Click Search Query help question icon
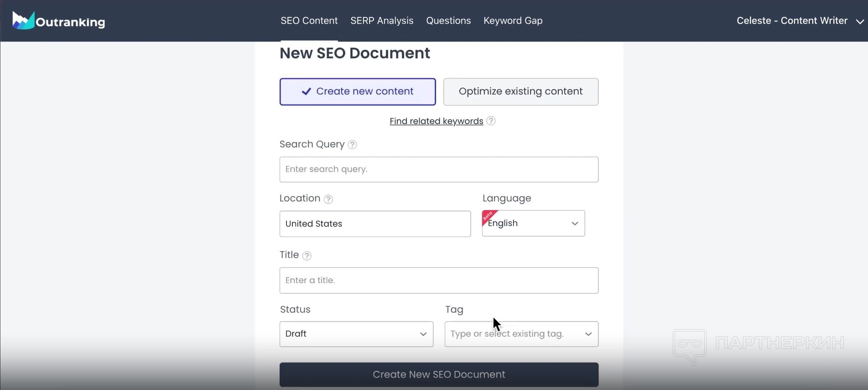Screen dimensions: 868x390 pyautogui.click(x=352, y=145)
